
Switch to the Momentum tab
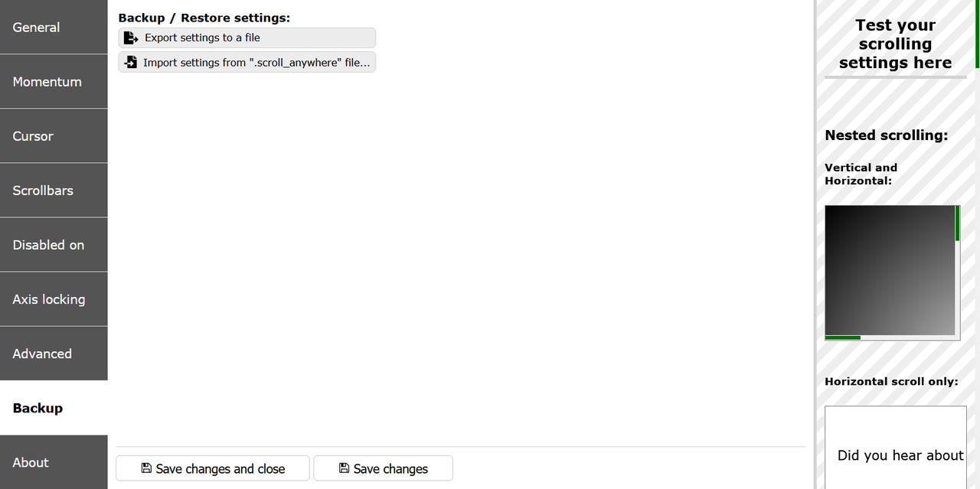[x=54, y=81]
